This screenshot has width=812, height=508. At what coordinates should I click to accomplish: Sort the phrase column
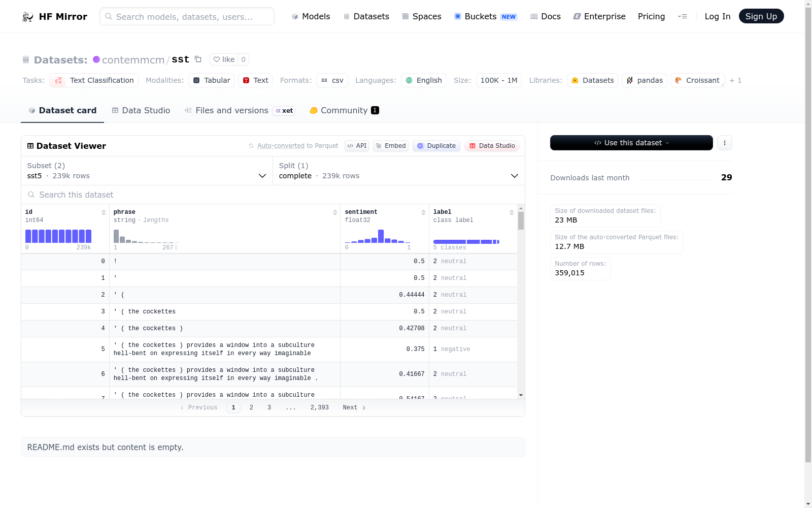(x=335, y=212)
